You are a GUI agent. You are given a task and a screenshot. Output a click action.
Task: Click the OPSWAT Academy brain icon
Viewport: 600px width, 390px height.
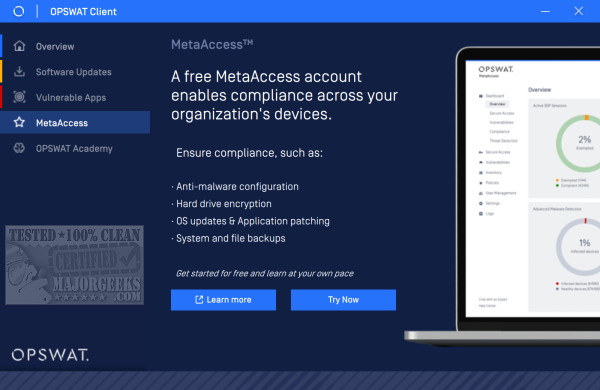coord(19,148)
